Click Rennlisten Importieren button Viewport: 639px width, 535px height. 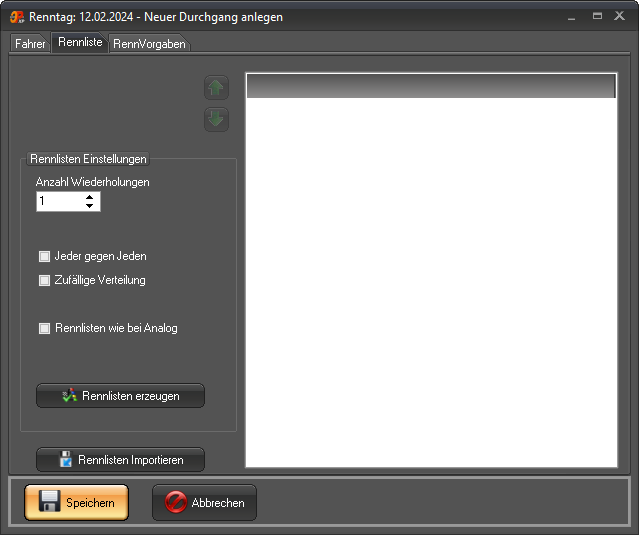[x=120, y=460]
